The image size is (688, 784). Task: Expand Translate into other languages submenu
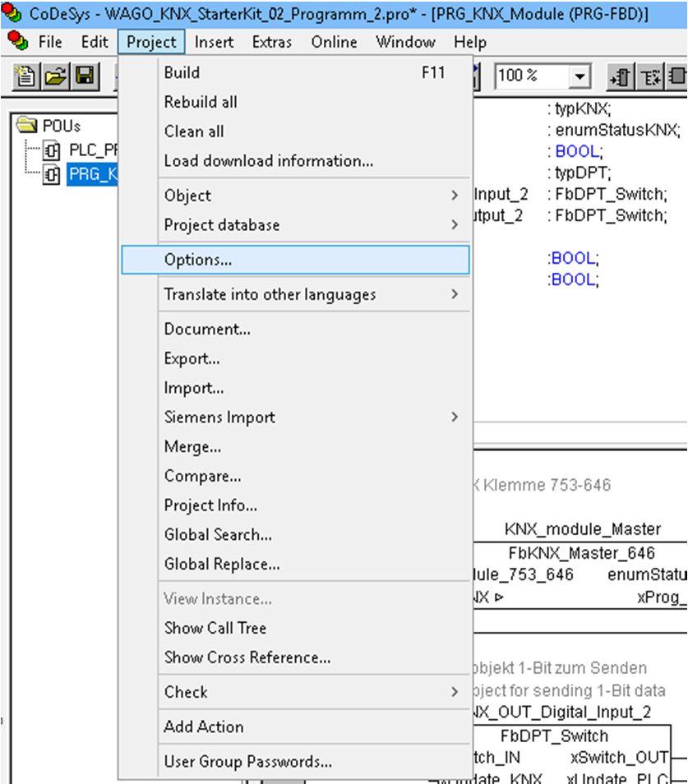pos(295,294)
